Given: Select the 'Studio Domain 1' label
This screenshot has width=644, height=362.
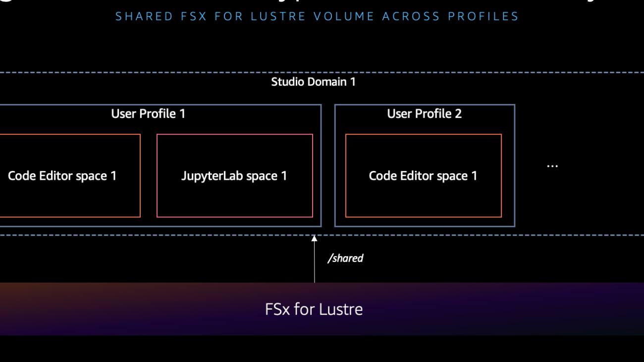Looking at the screenshot, I should [x=314, y=82].
